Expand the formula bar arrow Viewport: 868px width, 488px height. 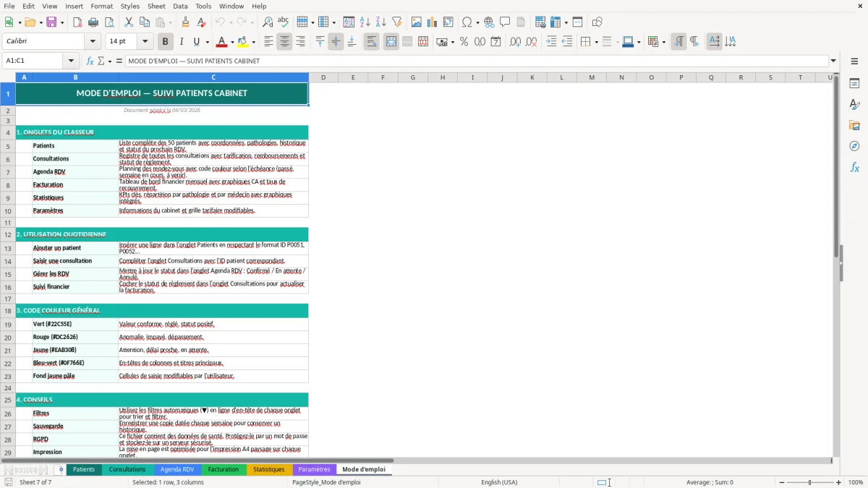[833, 61]
